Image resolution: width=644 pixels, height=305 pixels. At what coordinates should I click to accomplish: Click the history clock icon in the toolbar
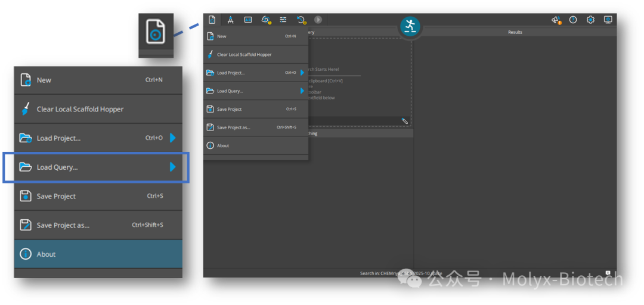301,20
